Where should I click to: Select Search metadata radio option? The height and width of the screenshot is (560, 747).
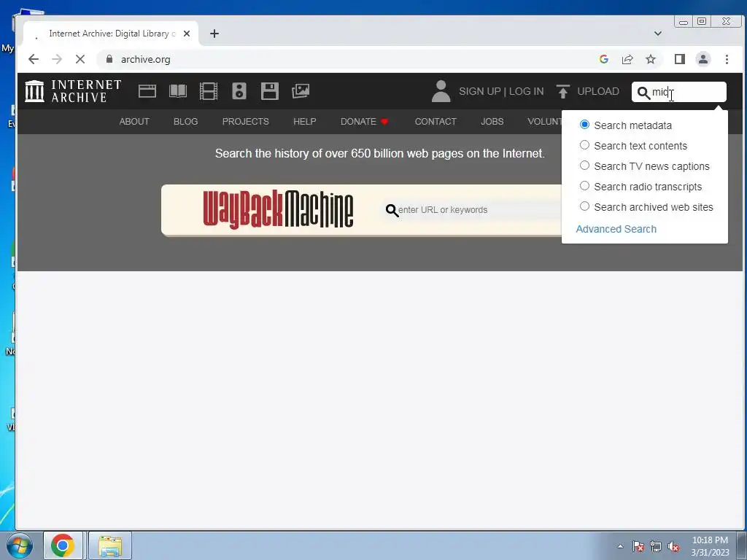coord(584,125)
